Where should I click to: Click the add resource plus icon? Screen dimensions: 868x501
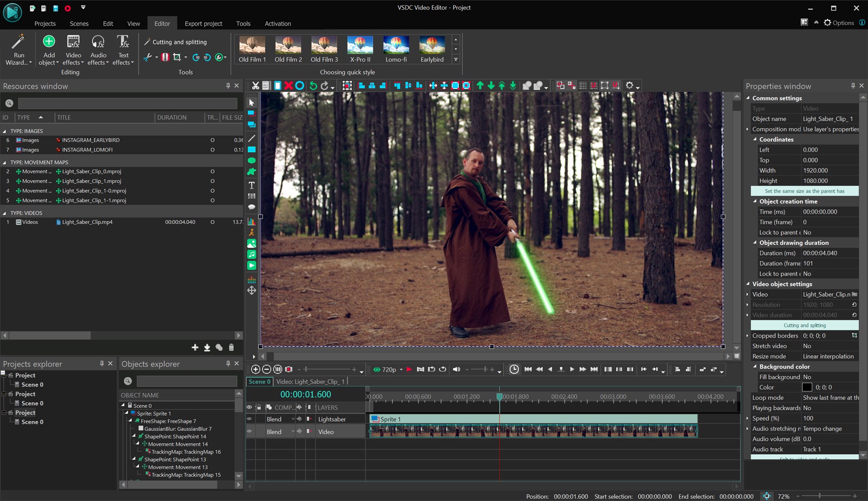coord(195,347)
